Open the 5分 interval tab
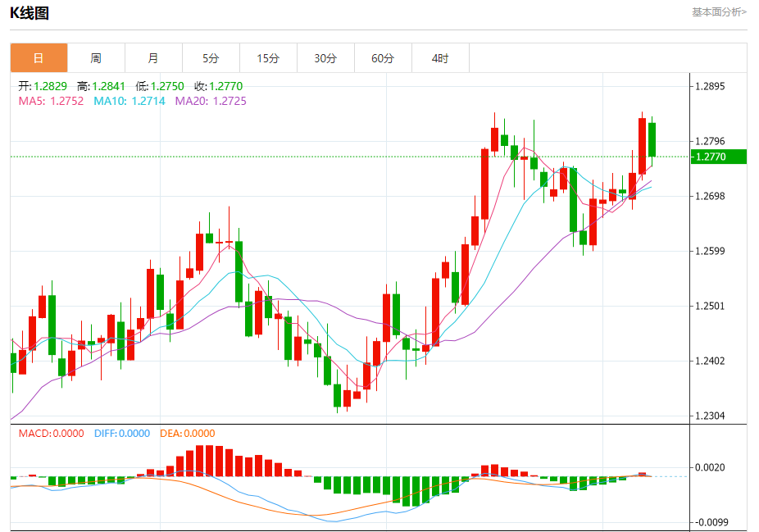Image resolution: width=759 pixels, height=532 pixels. [x=211, y=58]
